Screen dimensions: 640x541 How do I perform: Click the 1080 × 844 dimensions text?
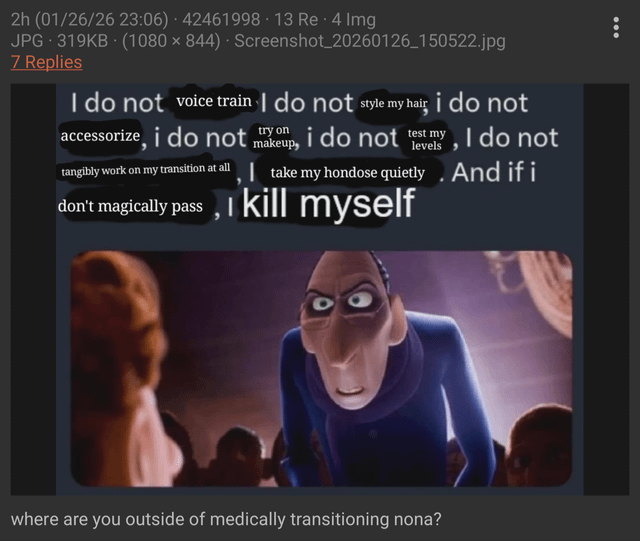click(x=171, y=41)
